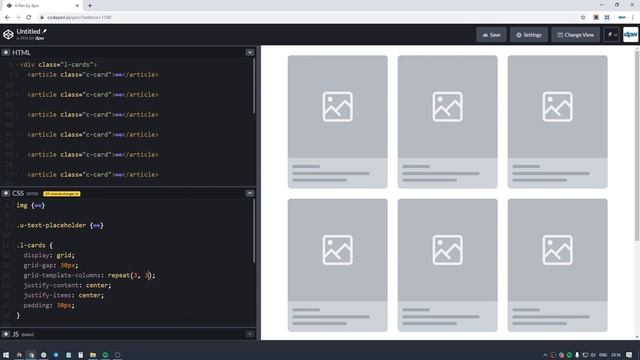Open pen Settings
Screen dimensions: 640x360
point(529,35)
